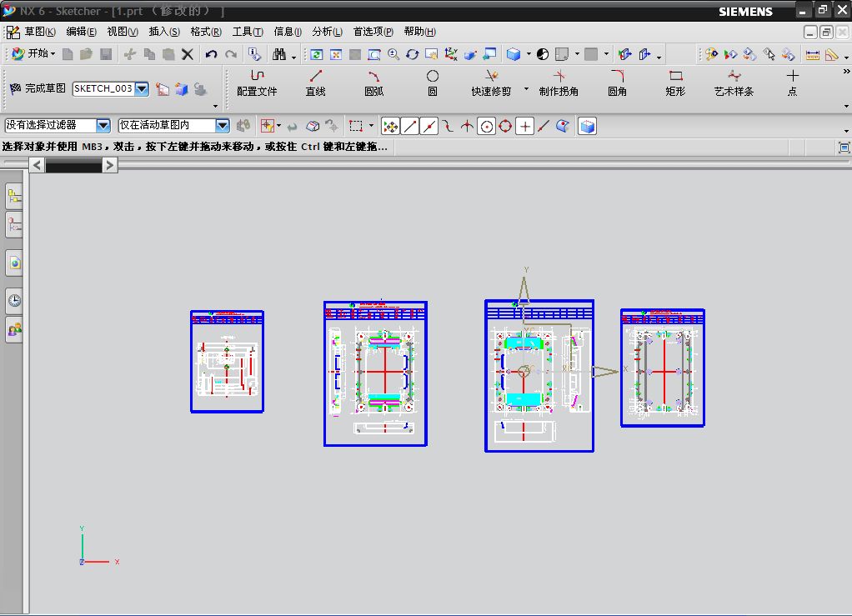This screenshot has width=852, height=616.
Task: Select the 矩形 (Rectangle) tool
Action: 675,83
